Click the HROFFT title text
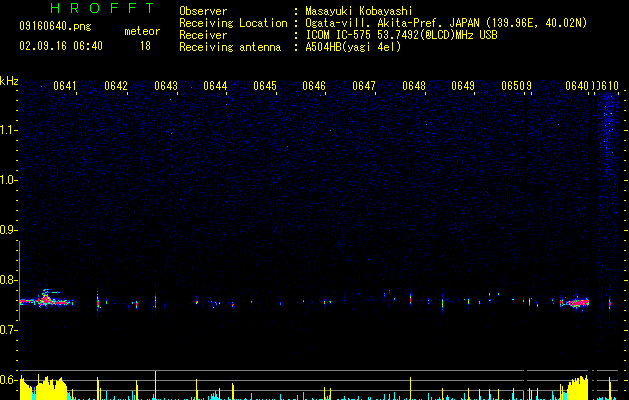Viewport: 629px width, 400px height. coord(103,8)
